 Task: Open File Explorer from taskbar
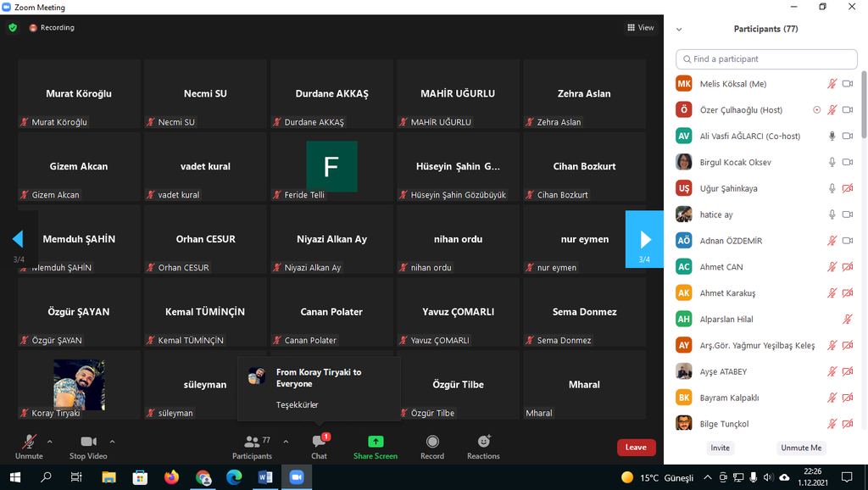pos(108,477)
